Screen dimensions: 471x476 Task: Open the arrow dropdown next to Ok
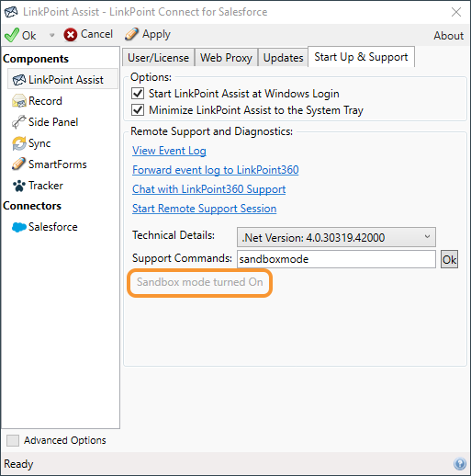51,35
